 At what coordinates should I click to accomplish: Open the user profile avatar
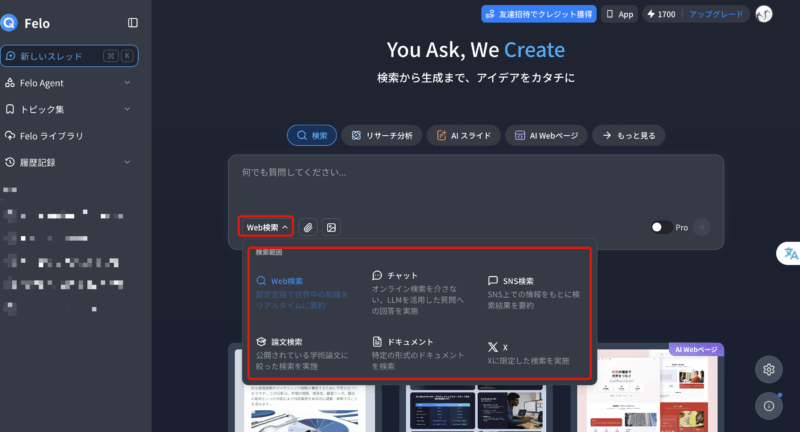pos(764,14)
